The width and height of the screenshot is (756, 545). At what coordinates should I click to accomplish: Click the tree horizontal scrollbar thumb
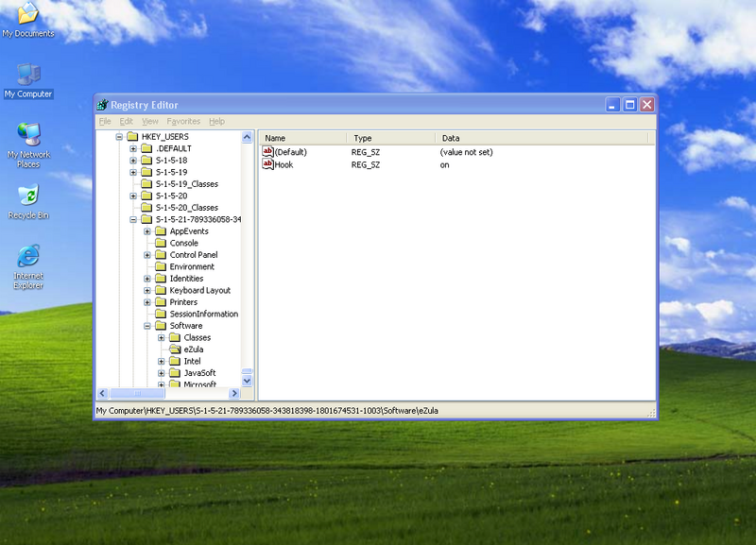pyautogui.click(x=137, y=393)
